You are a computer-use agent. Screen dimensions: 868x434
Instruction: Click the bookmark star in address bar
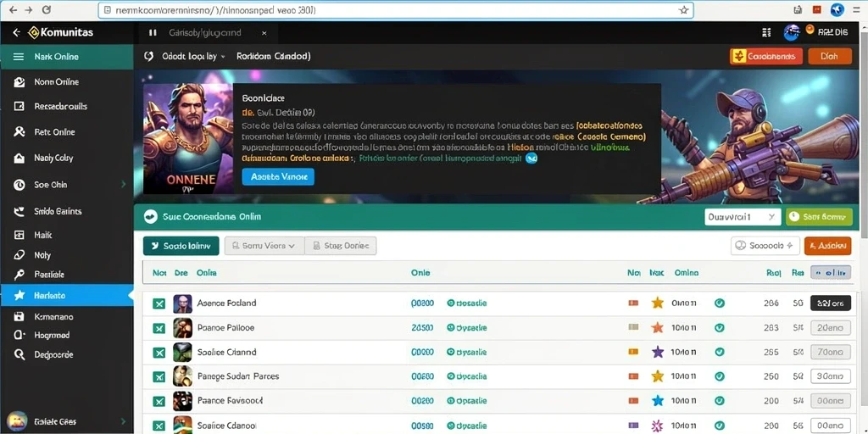point(684,10)
